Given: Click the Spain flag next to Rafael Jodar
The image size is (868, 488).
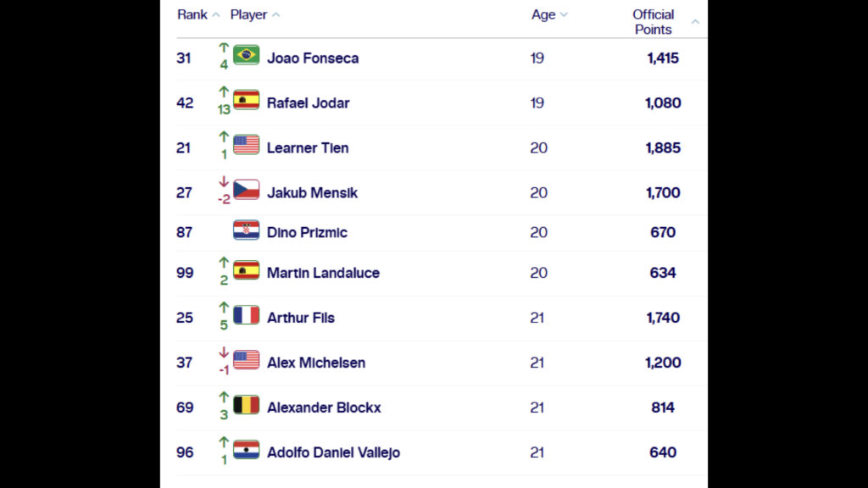Looking at the screenshot, I should click(246, 99).
